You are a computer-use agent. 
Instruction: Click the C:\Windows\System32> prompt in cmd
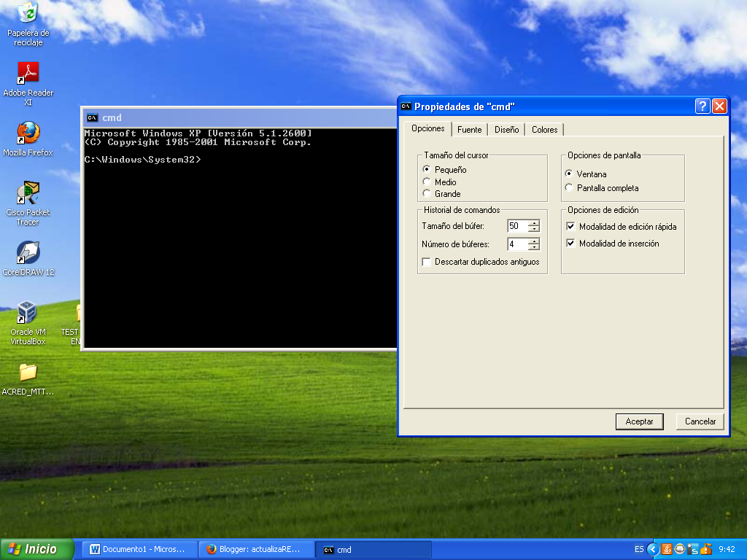tap(142, 160)
